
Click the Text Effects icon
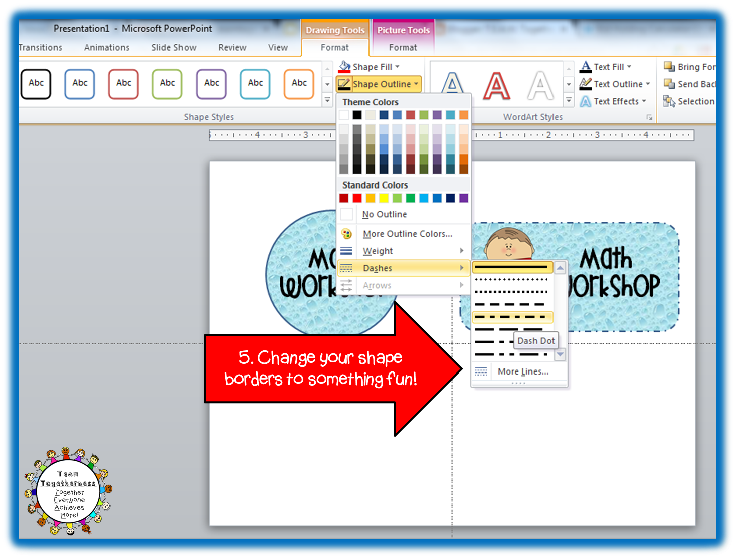point(585,101)
